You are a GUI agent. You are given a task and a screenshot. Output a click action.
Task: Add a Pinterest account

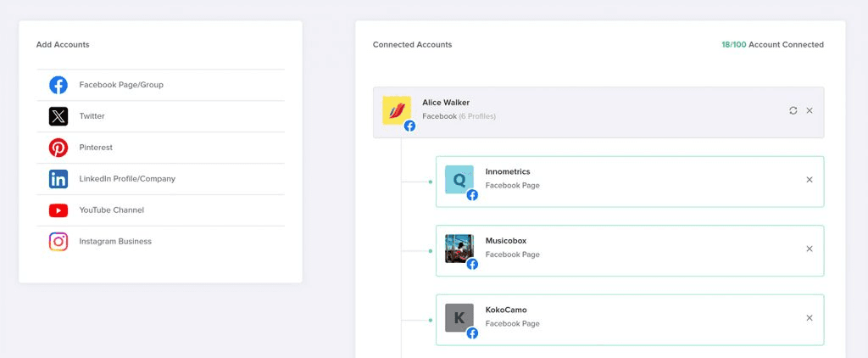tap(160, 148)
